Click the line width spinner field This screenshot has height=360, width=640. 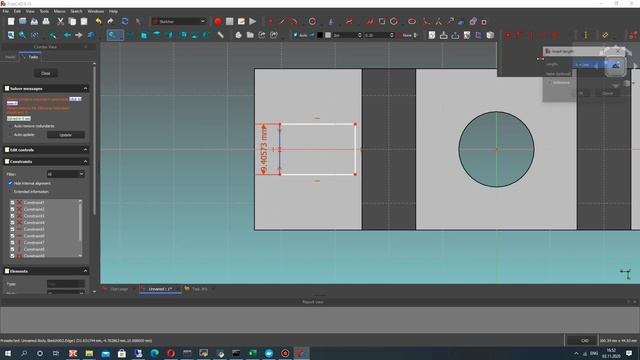click(x=347, y=36)
